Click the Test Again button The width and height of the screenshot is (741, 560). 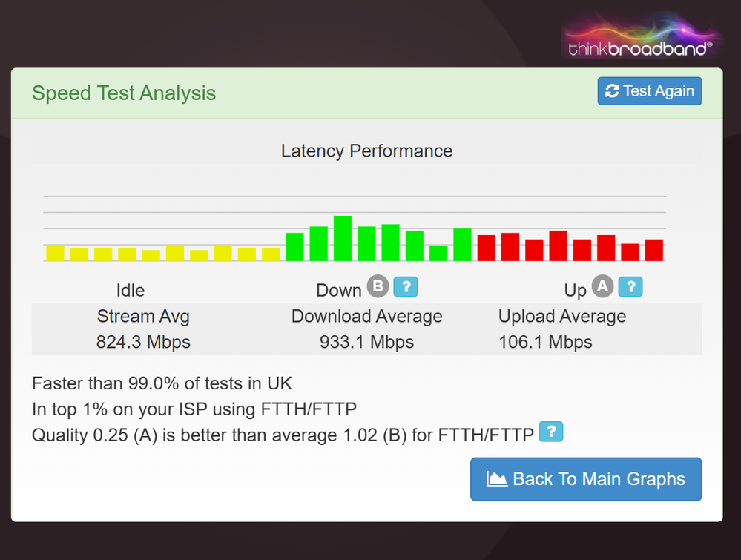point(649,91)
